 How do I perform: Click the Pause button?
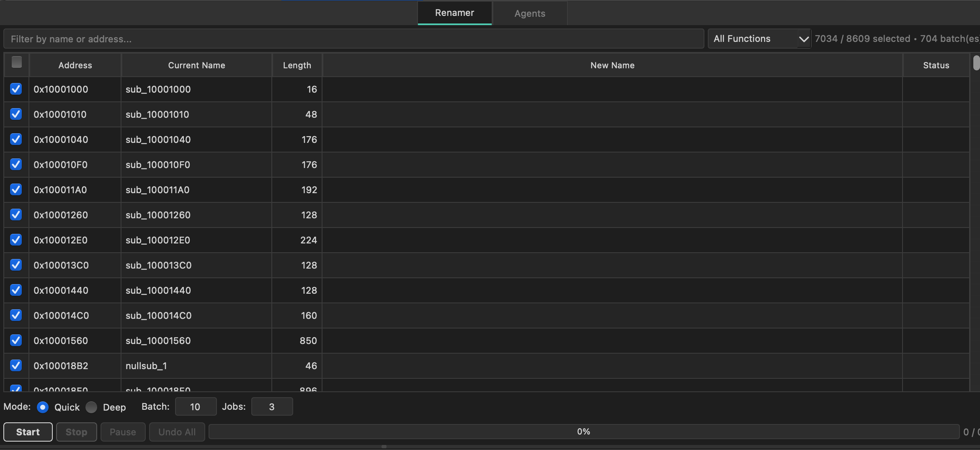pos(123,432)
